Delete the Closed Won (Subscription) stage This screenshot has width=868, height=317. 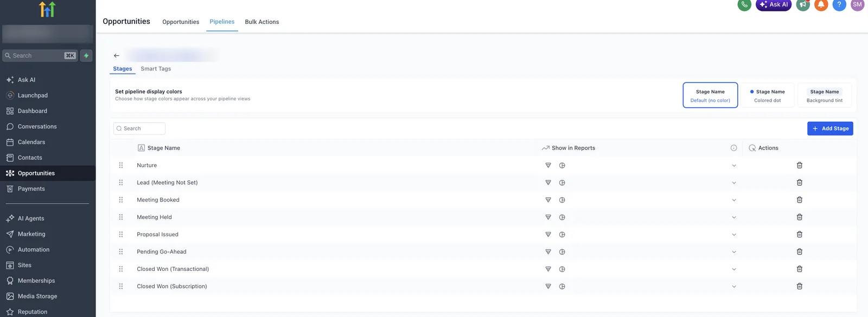point(799,287)
